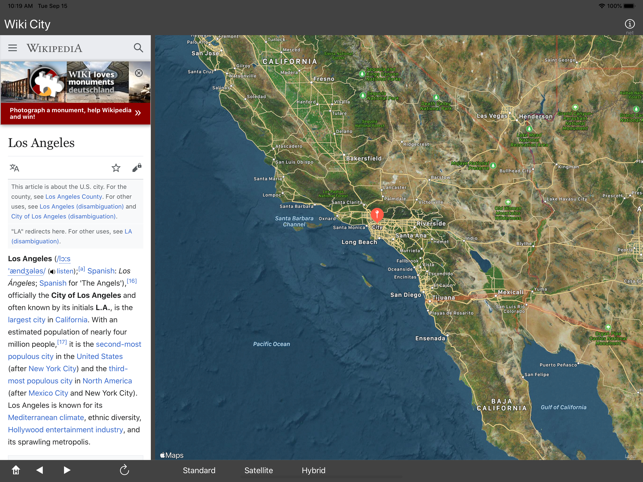Screen dimensions: 643x482
Task: Tap the info icon in title bar
Action: (x=629, y=24)
